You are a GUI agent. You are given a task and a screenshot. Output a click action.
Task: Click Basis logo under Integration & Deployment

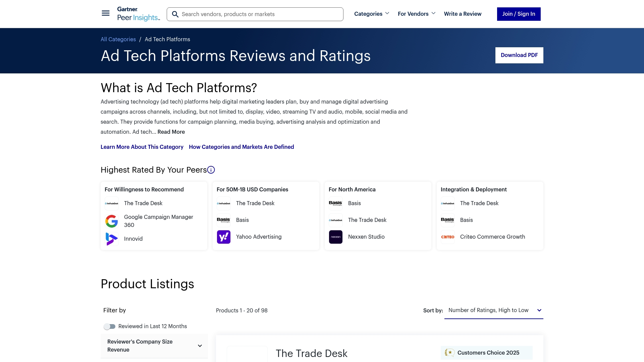point(448,220)
